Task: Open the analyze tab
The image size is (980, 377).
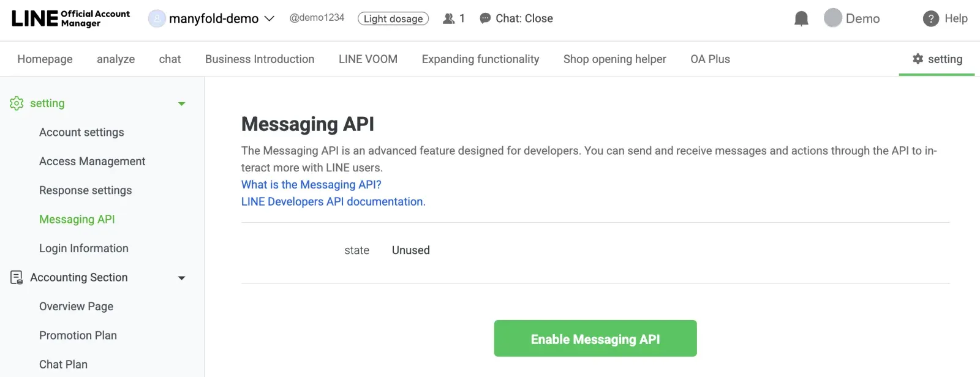Action: 116,59
